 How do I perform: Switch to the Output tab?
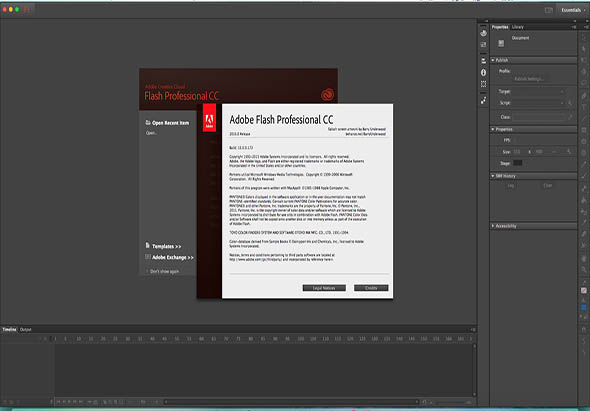[x=26, y=330]
